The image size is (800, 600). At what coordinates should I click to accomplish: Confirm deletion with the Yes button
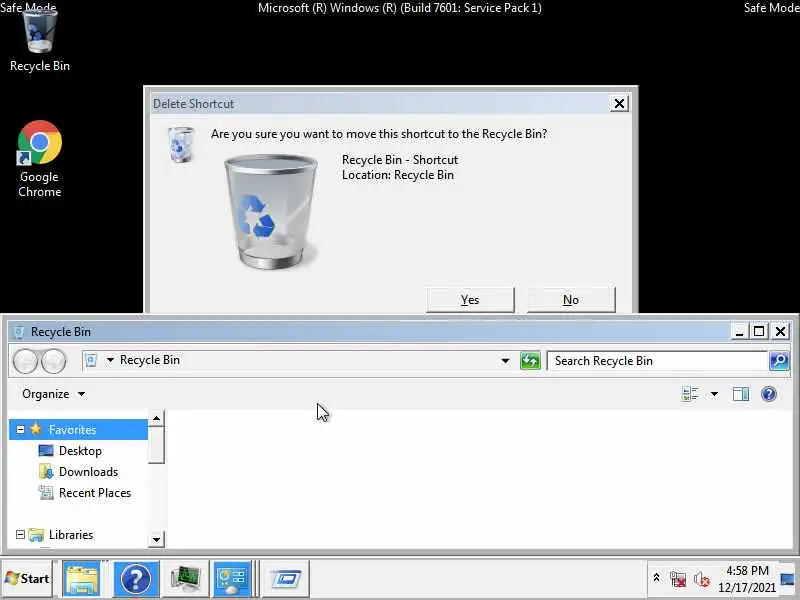[470, 299]
